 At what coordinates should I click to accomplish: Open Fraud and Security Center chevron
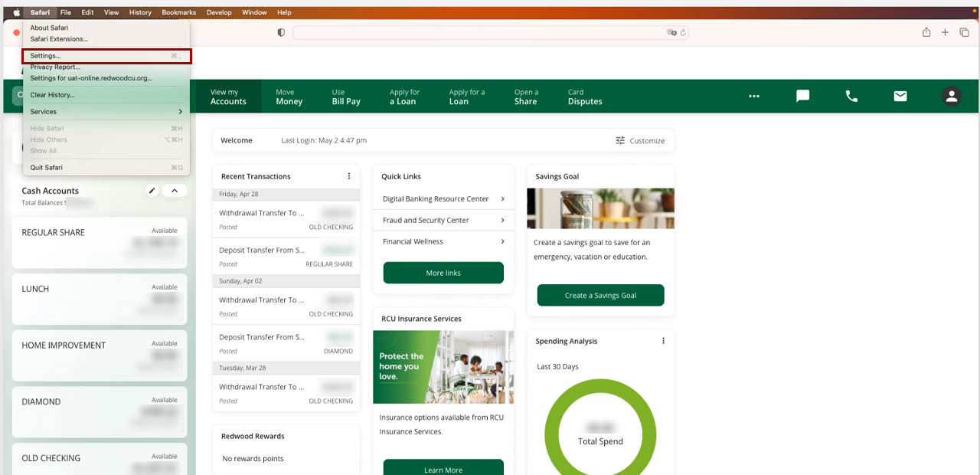[x=502, y=220]
